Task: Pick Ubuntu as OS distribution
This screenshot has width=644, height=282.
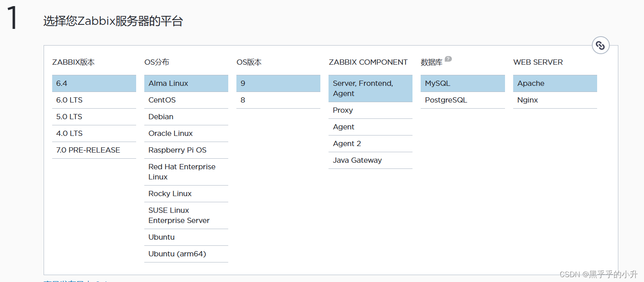Action: (186, 237)
